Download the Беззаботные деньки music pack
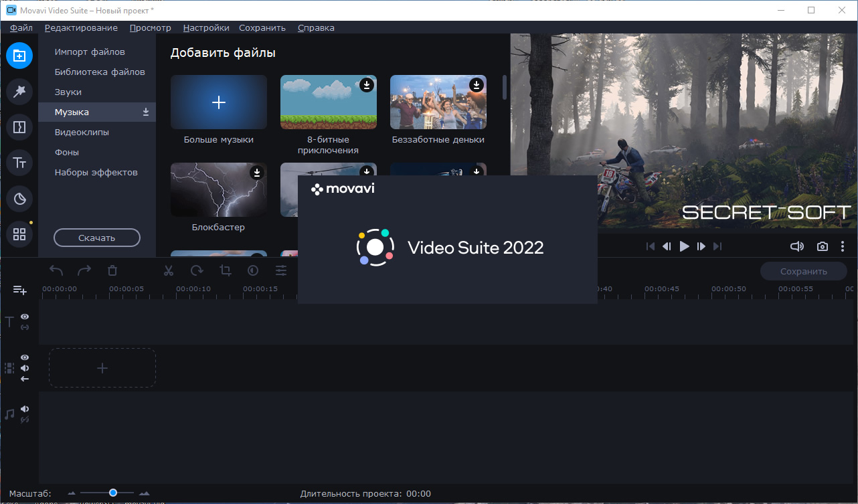 [477, 85]
